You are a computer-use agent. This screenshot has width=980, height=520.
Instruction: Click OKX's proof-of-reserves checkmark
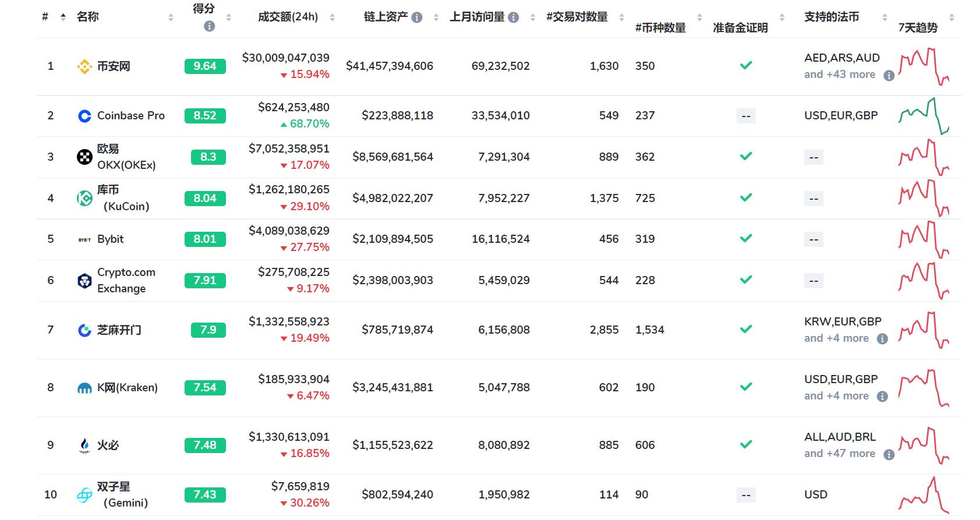746,157
